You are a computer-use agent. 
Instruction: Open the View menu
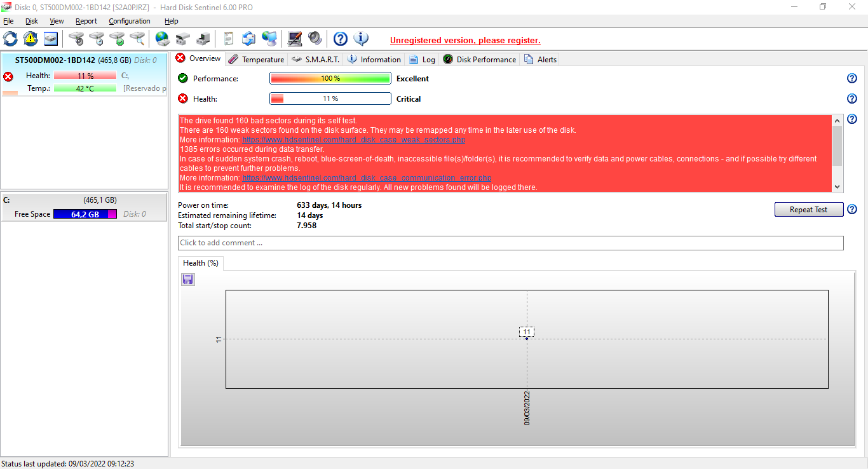57,21
